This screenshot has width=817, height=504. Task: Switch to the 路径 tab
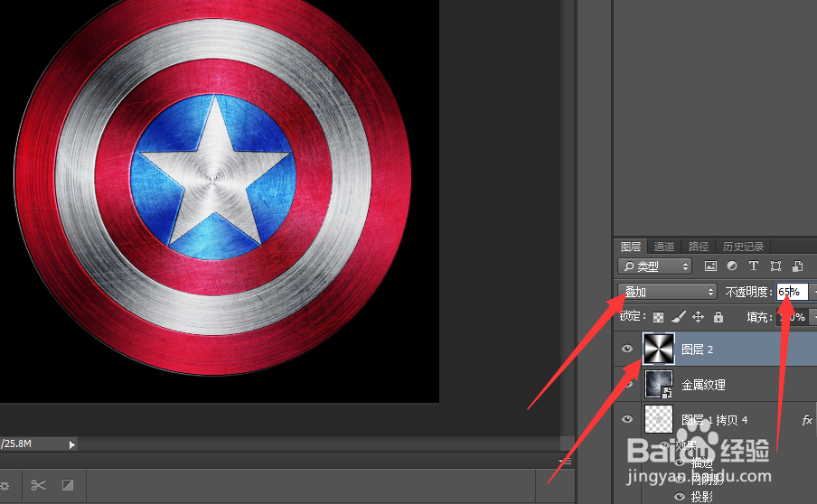tap(699, 247)
